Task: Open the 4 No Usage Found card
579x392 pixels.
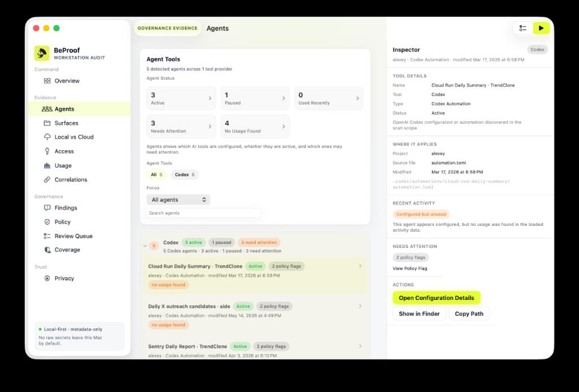Action: (255, 126)
